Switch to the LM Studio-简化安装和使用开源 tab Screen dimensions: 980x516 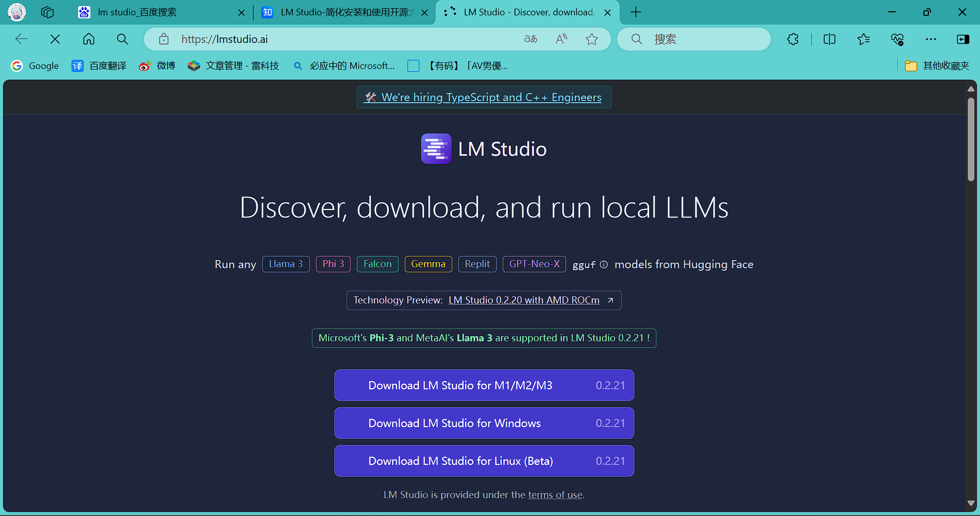344,12
